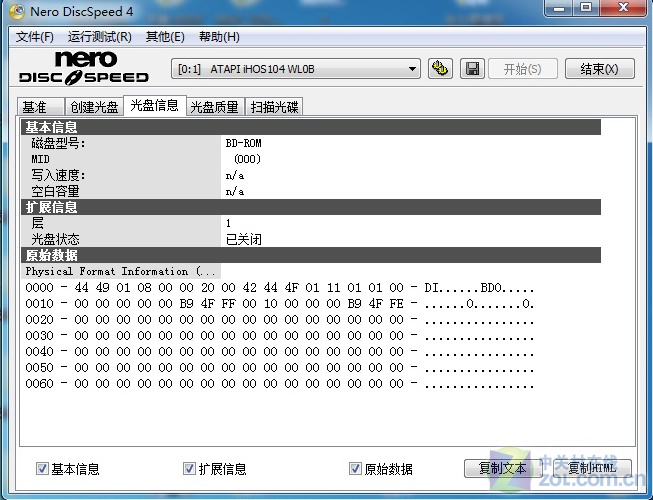The width and height of the screenshot is (653, 500).
Task: Open the ATAPI iHOS104 drive dropdown
Action: click(296, 69)
